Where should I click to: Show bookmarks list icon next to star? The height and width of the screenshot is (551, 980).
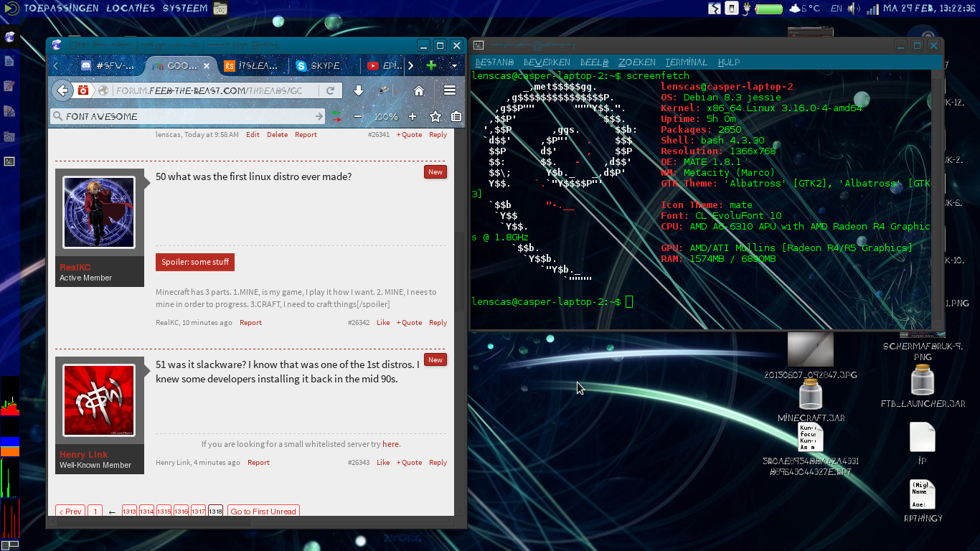click(456, 116)
